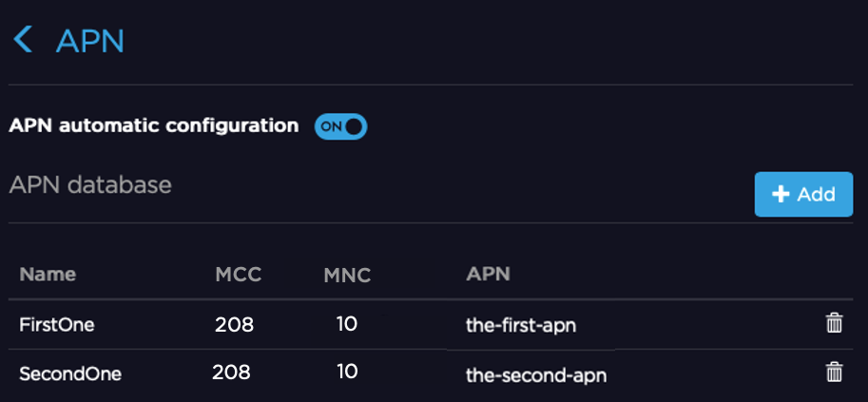Click the back arrow next to APN

23,41
